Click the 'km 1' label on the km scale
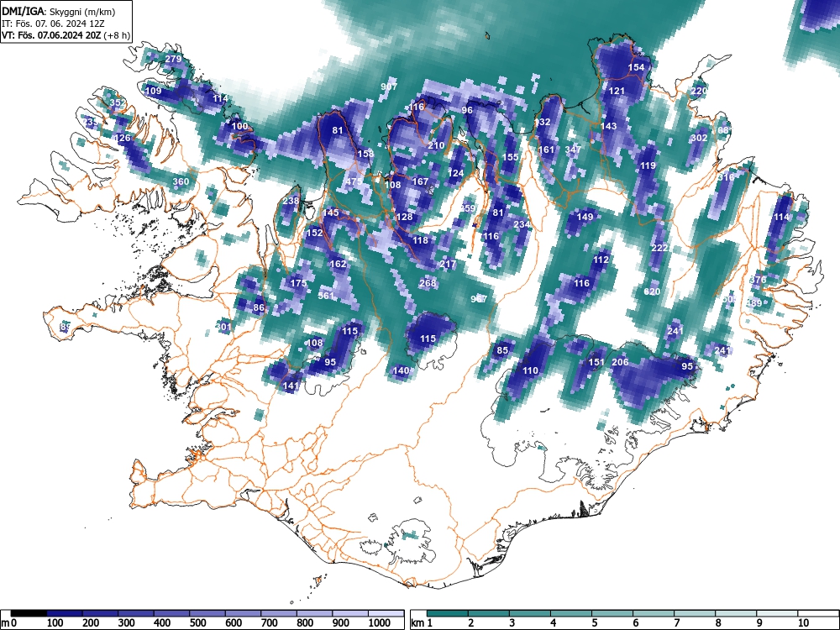The width and height of the screenshot is (840, 630). [422, 623]
